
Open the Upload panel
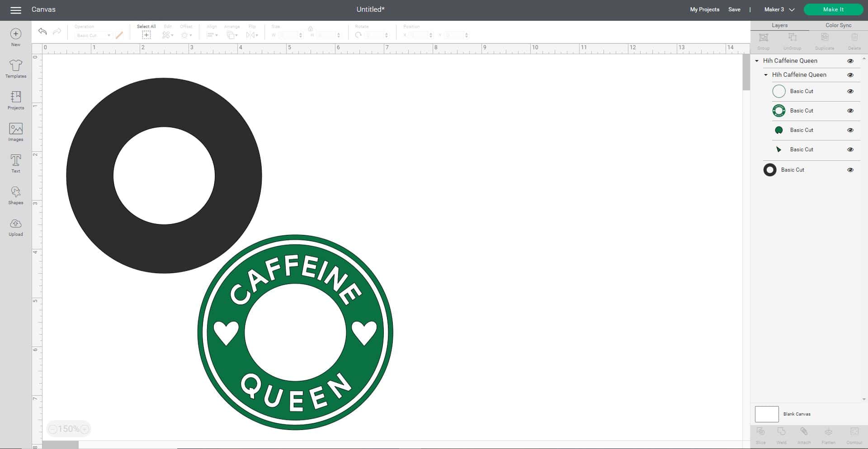(16, 227)
